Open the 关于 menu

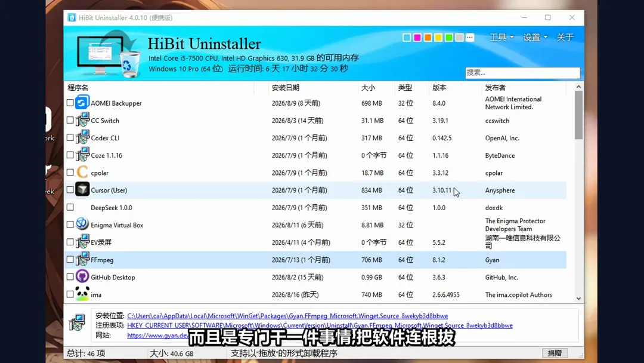tap(565, 38)
